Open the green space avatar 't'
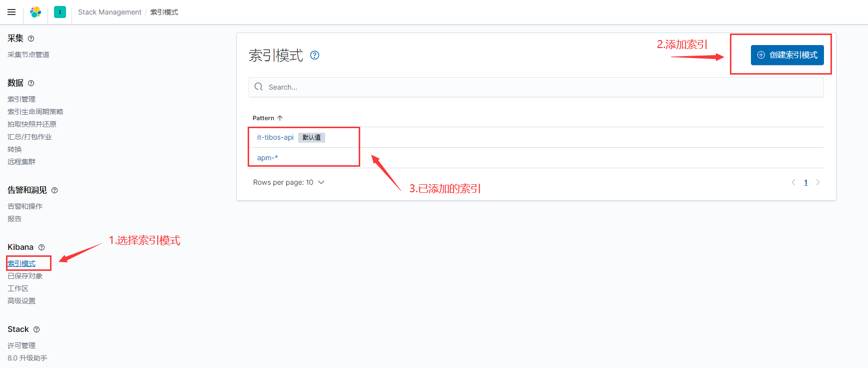This screenshot has height=368, width=868. [60, 12]
